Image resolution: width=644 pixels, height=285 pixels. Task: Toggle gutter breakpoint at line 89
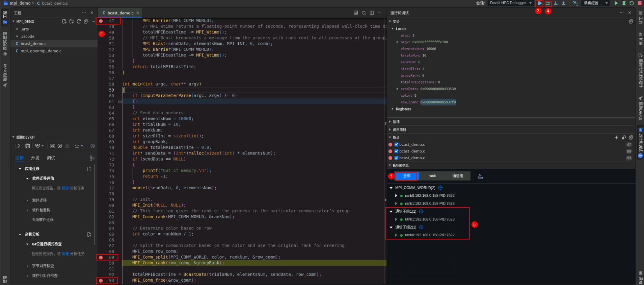point(101,257)
